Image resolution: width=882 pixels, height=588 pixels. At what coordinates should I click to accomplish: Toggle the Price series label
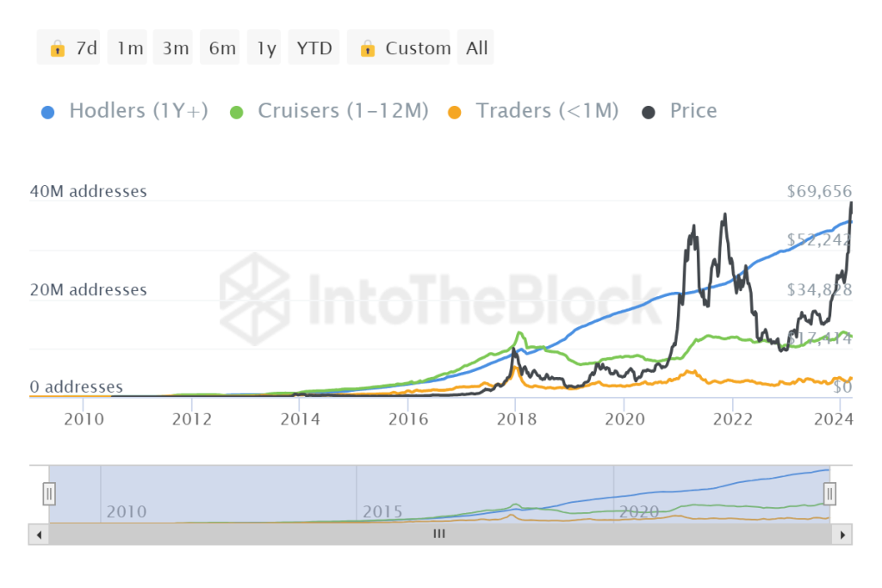click(x=693, y=111)
